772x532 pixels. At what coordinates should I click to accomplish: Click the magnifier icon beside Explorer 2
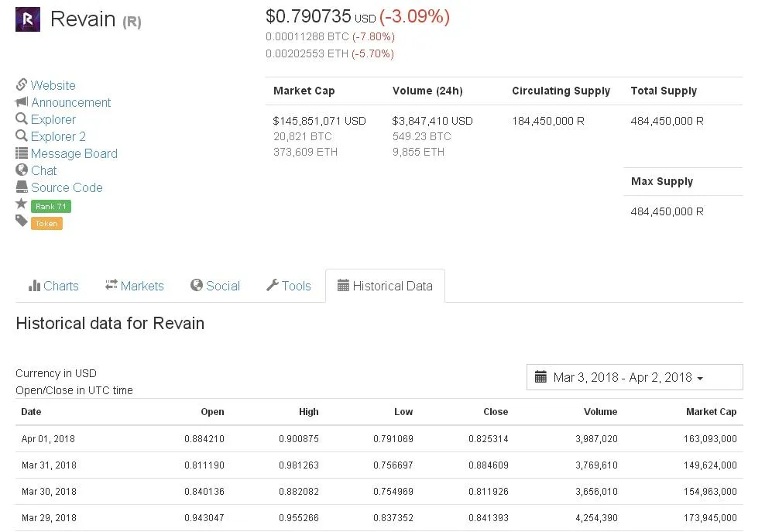coord(21,136)
